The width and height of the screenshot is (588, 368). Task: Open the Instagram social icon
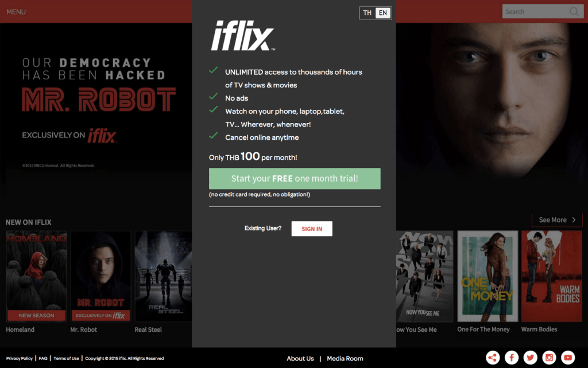pos(549,358)
